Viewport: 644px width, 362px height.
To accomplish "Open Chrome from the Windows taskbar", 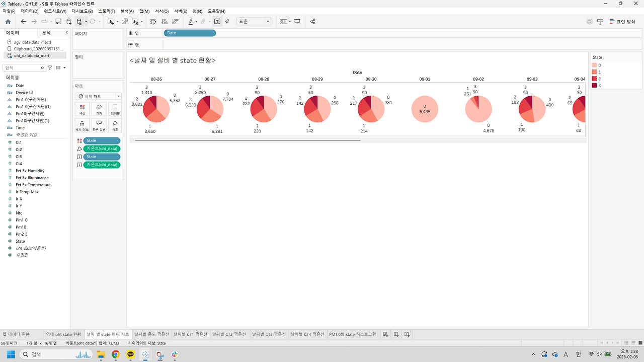I will pyautogui.click(x=115, y=354).
